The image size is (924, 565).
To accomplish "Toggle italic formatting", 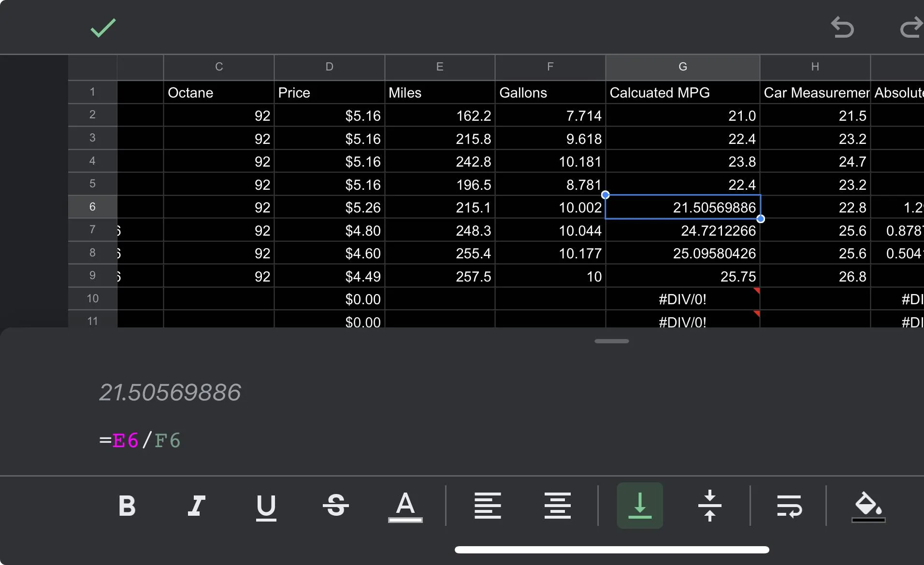I will click(196, 506).
